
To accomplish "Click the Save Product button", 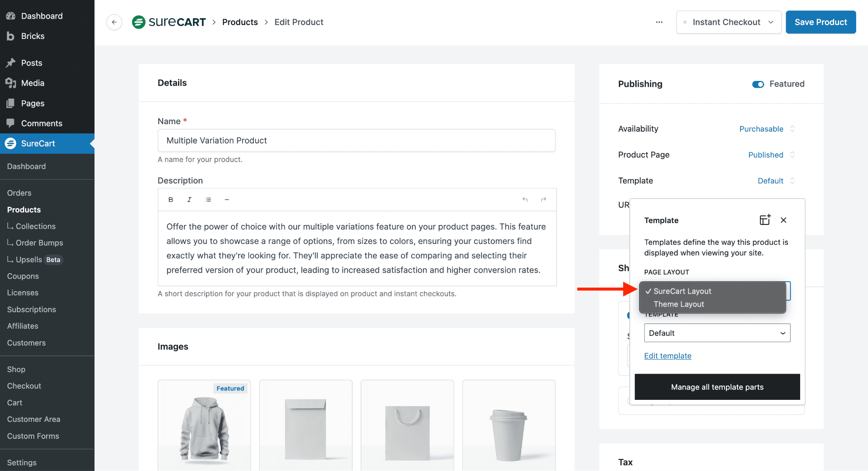I will coord(821,22).
